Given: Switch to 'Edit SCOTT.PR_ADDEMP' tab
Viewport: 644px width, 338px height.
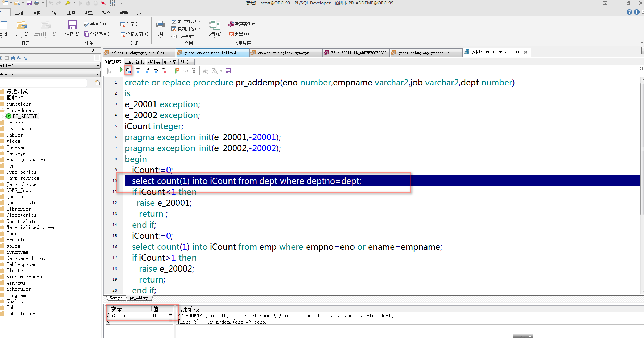Looking at the screenshot, I should (356, 53).
